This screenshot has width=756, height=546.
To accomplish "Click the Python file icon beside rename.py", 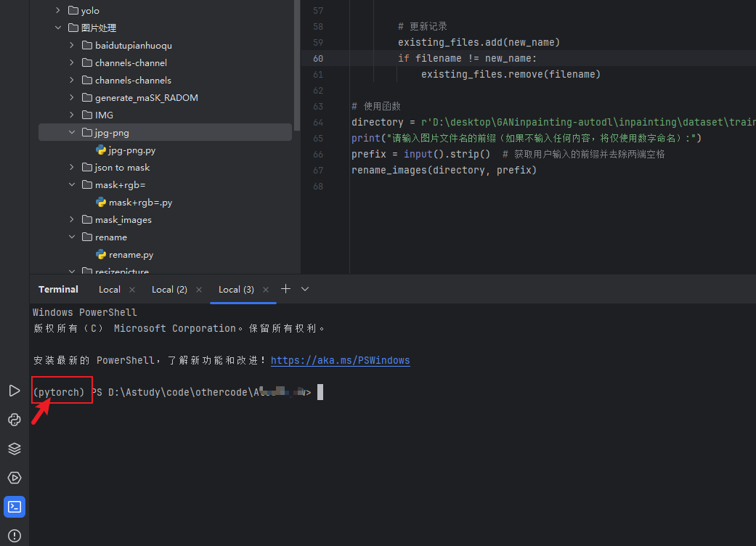I will (x=101, y=254).
